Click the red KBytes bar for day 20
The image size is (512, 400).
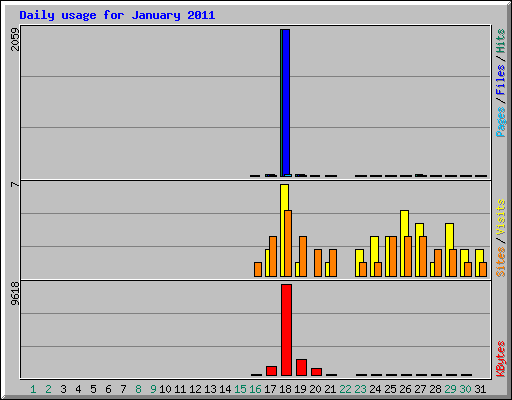pyautogui.click(x=316, y=372)
